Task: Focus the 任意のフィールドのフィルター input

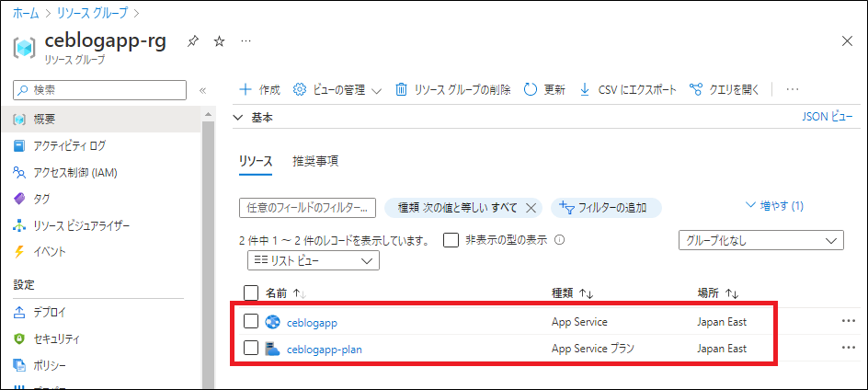Action: tap(307, 208)
